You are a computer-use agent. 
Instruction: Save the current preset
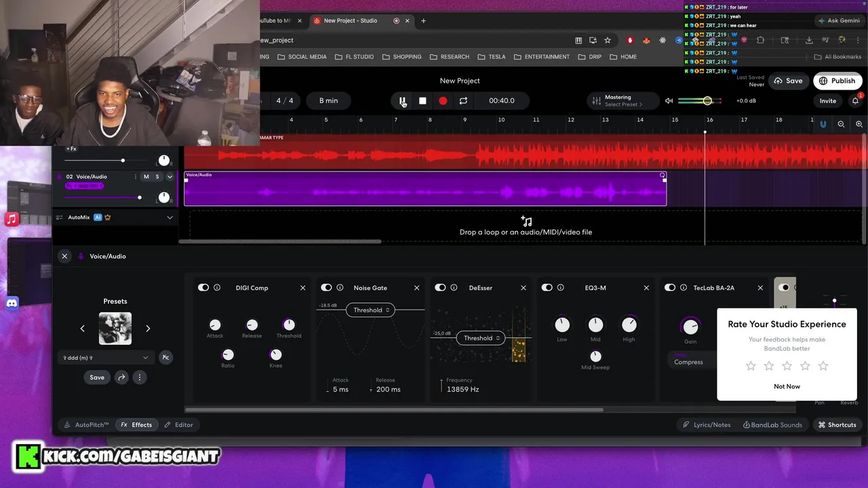97,378
